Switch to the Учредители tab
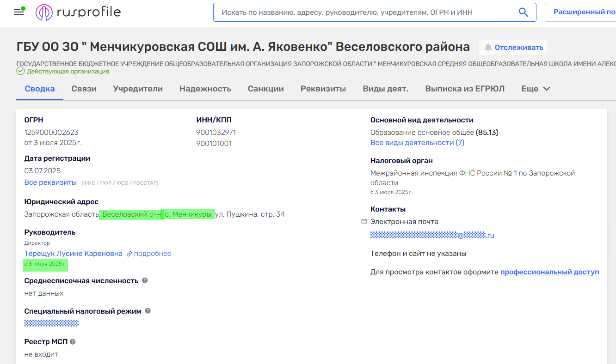This screenshot has width=616, height=364. (138, 89)
